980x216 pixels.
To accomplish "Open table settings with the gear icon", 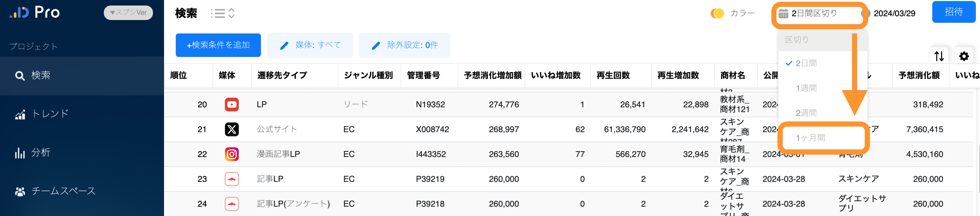I will pyautogui.click(x=964, y=56).
